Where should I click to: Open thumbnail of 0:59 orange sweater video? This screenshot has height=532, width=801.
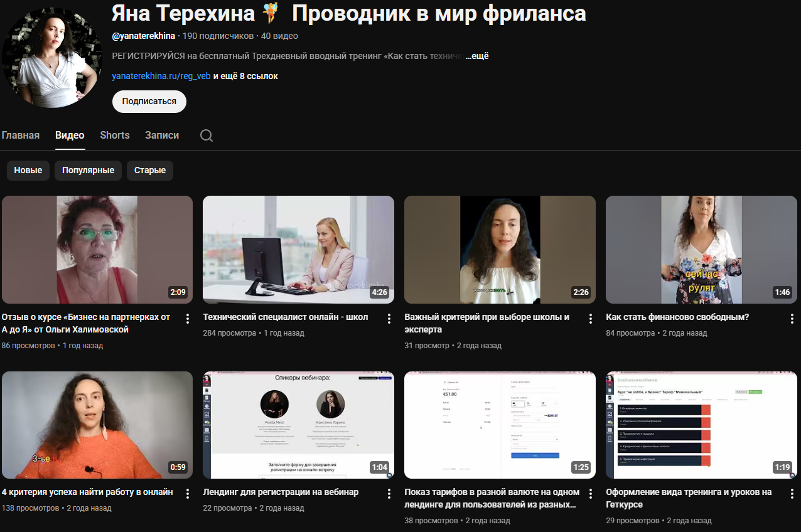point(97,425)
